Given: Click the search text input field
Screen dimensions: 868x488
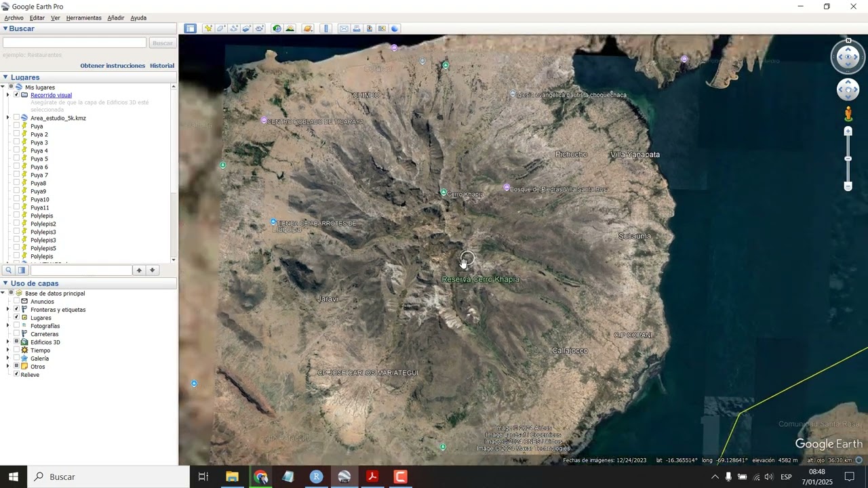Looking at the screenshot, I should [75, 43].
